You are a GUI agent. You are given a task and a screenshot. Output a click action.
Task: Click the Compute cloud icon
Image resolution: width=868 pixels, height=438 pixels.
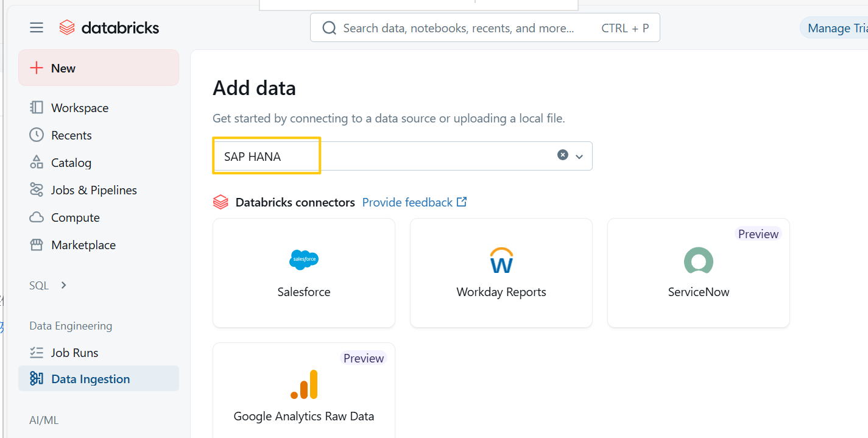[37, 217]
